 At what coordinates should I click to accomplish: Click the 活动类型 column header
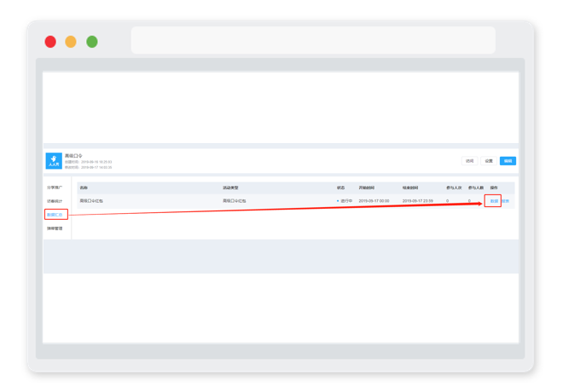[x=230, y=188]
